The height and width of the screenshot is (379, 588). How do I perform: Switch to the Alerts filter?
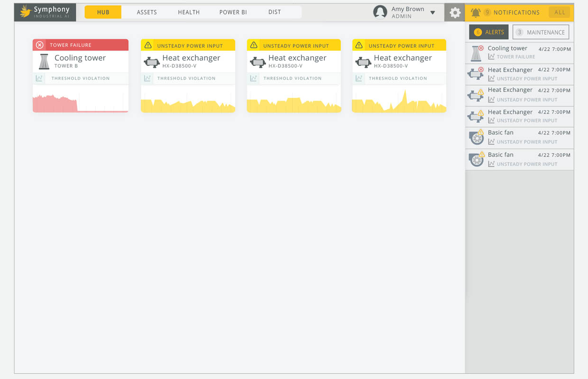[488, 32]
